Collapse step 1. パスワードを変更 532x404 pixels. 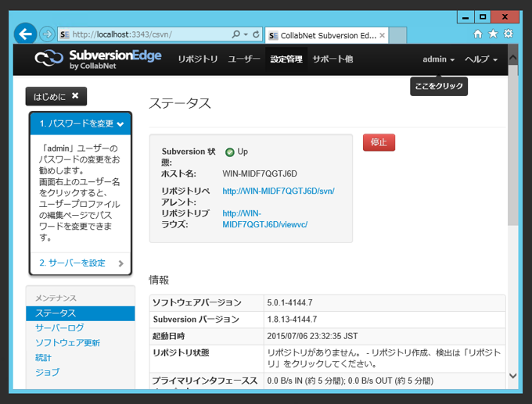tap(81, 123)
